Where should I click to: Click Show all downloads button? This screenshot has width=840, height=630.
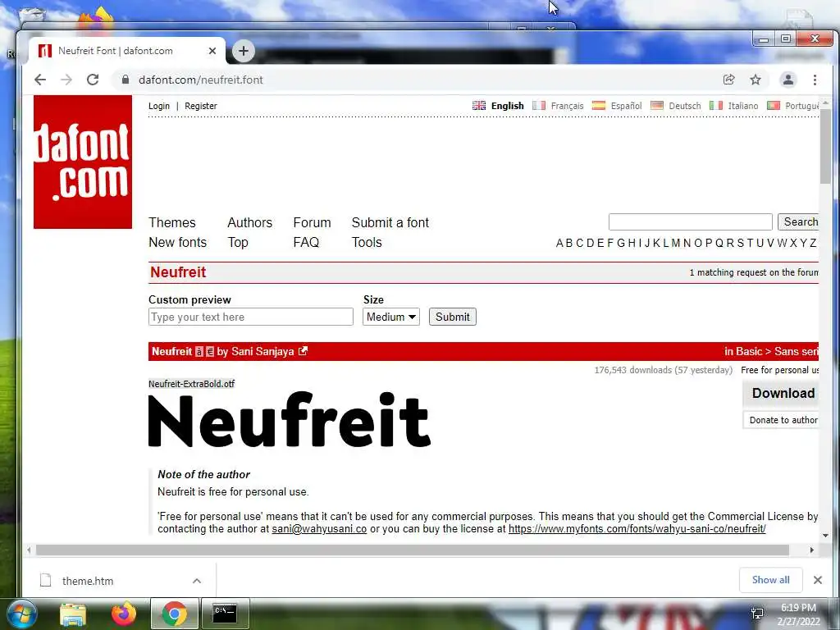pyautogui.click(x=770, y=580)
